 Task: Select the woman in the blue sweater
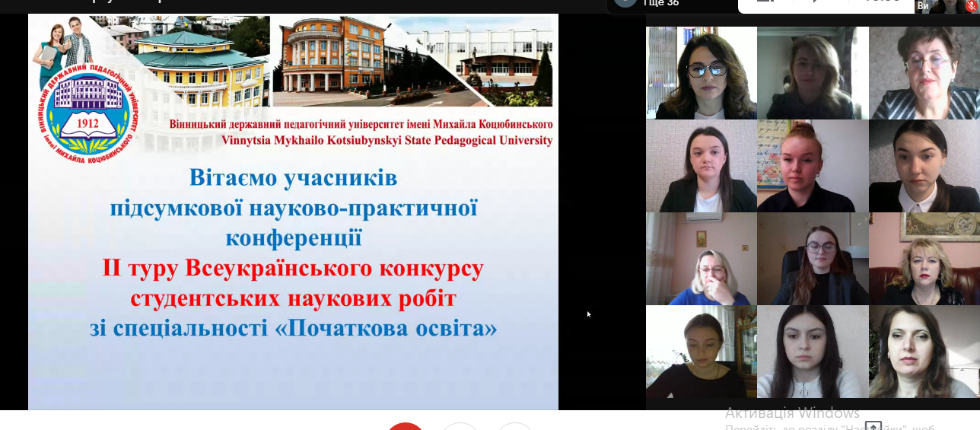(701, 260)
